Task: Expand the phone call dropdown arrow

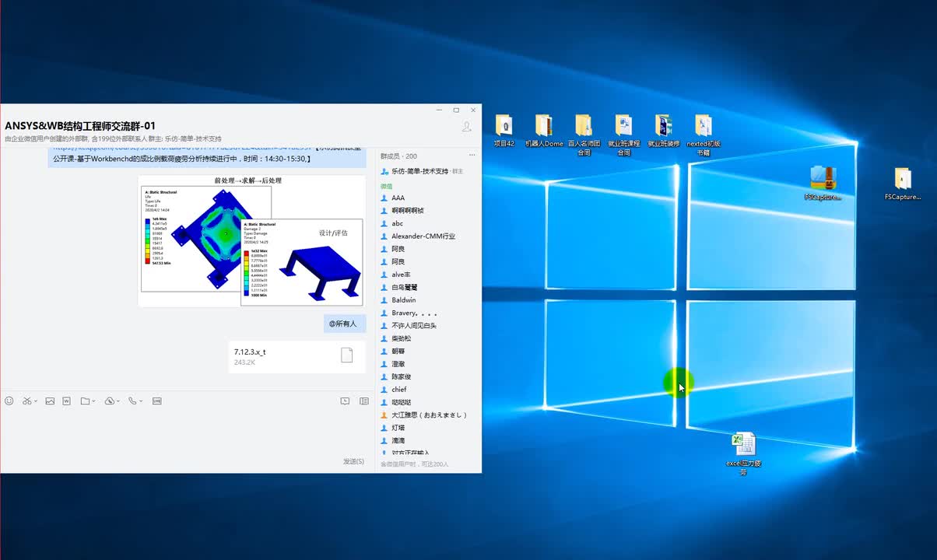Action: (141, 401)
